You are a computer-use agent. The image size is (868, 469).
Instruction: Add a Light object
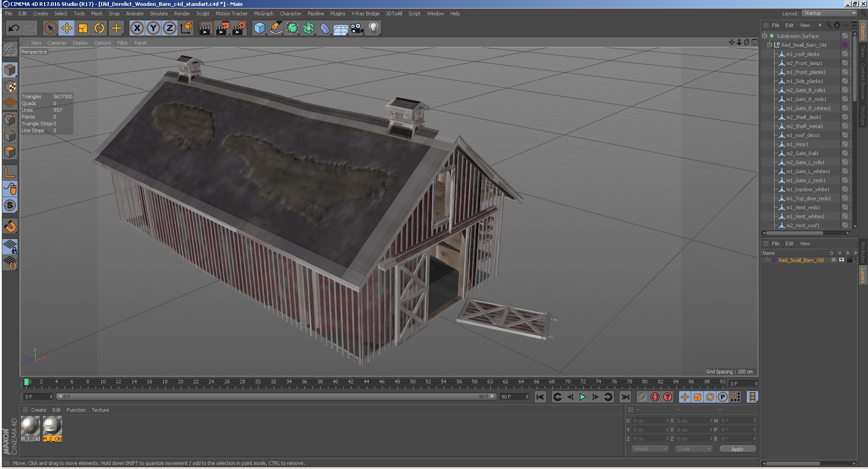click(374, 28)
